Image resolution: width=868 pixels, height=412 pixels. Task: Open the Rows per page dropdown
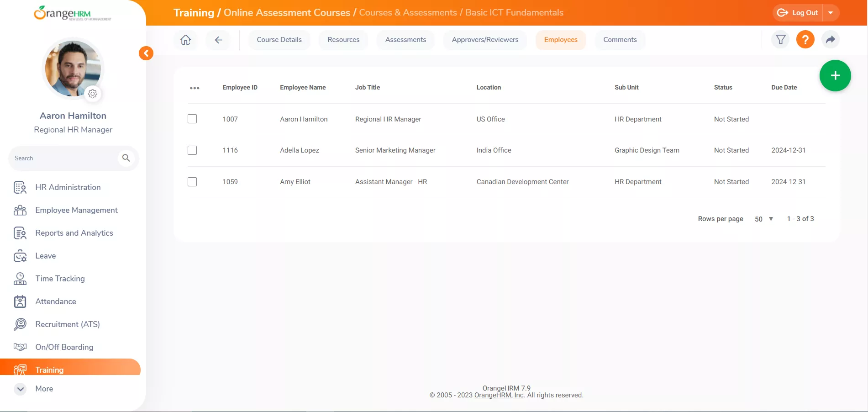point(763,219)
